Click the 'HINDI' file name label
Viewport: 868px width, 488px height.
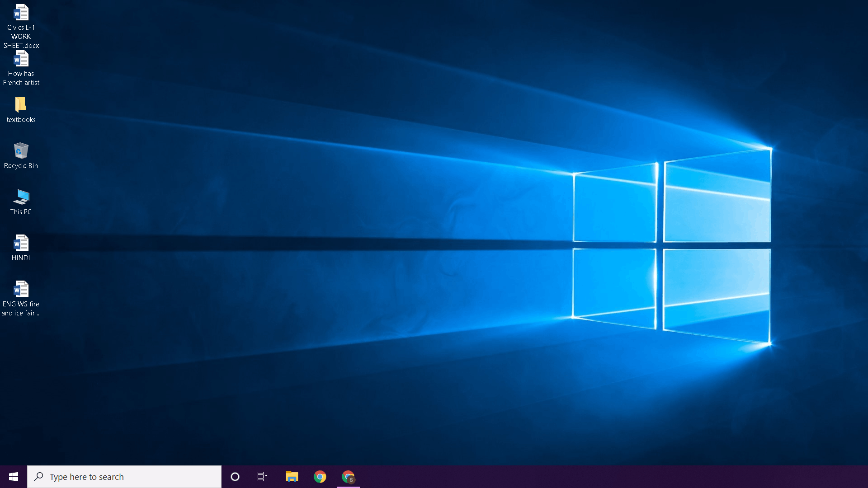coord(21,258)
